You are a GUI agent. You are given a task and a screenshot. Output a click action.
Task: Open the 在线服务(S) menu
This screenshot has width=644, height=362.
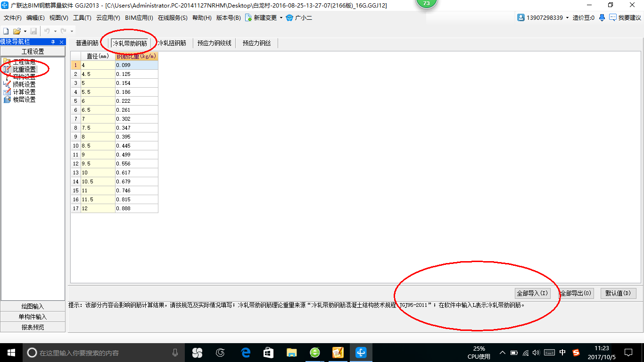(x=173, y=18)
